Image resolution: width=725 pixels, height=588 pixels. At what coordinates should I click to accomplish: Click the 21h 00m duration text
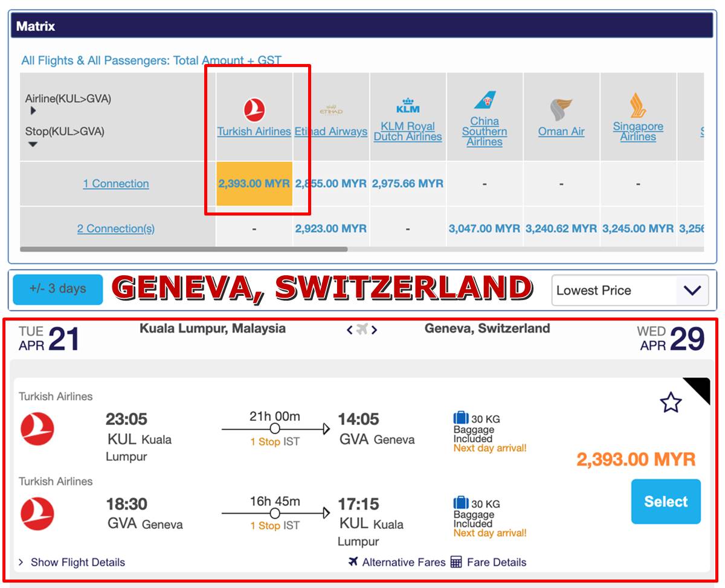(275, 417)
